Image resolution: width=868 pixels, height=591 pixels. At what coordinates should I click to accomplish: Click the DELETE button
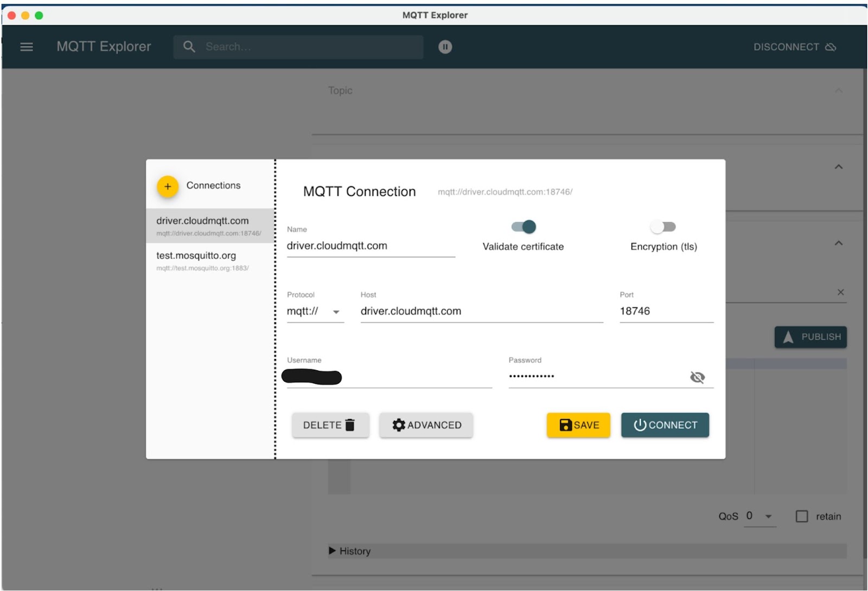click(330, 425)
